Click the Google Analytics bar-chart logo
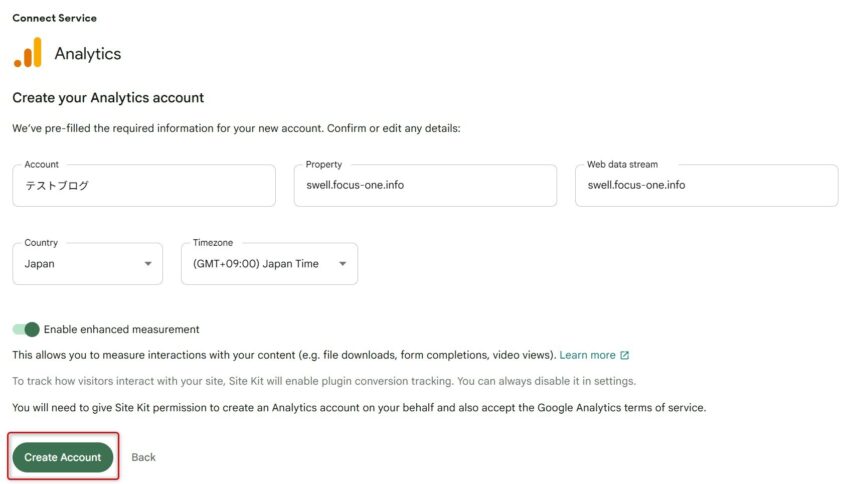The width and height of the screenshot is (844, 484). 28,53
